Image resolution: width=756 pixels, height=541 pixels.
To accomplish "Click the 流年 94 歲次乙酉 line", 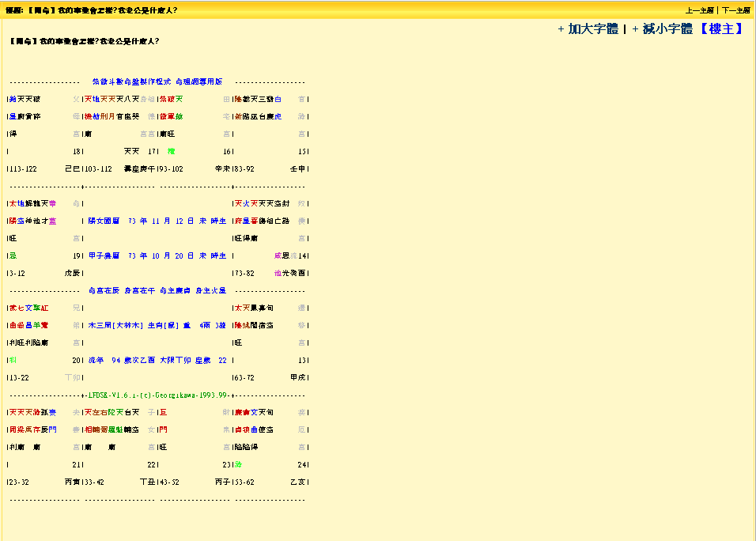I will 157,361.
